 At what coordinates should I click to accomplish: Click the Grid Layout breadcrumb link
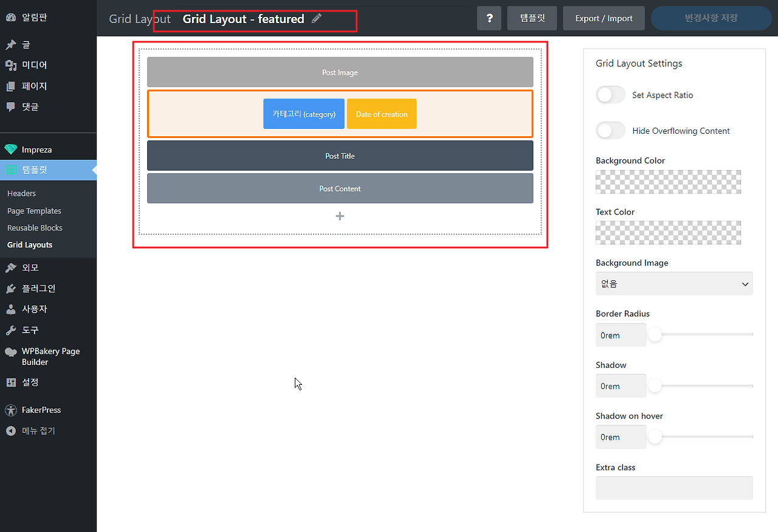point(140,19)
